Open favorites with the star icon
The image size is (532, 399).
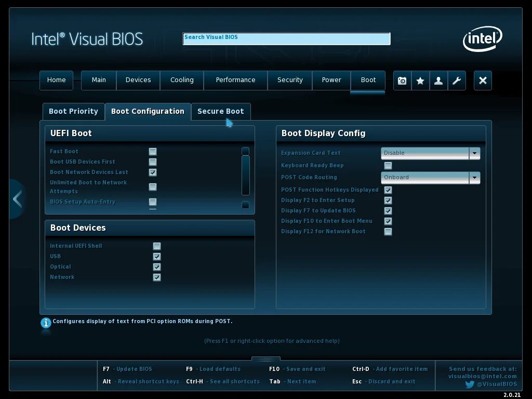[x=420, y=81]
